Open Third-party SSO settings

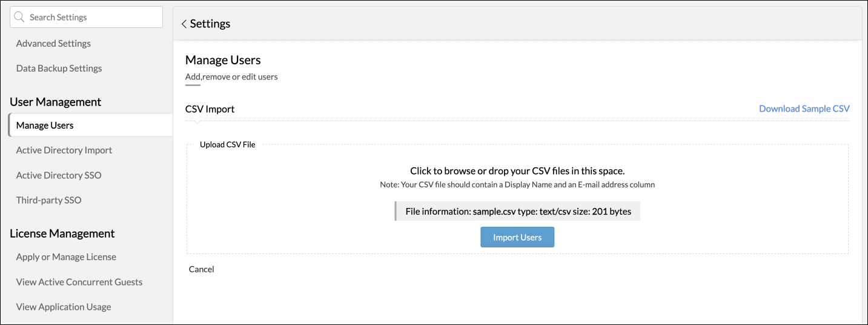click(48, 200)
